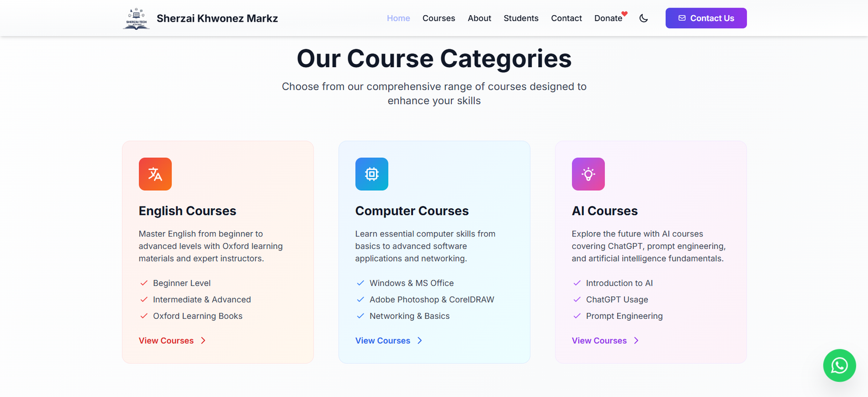This screenshot has height=397, width=868.
Task: Click the English Courses translate icon
Action: (155, 174)
